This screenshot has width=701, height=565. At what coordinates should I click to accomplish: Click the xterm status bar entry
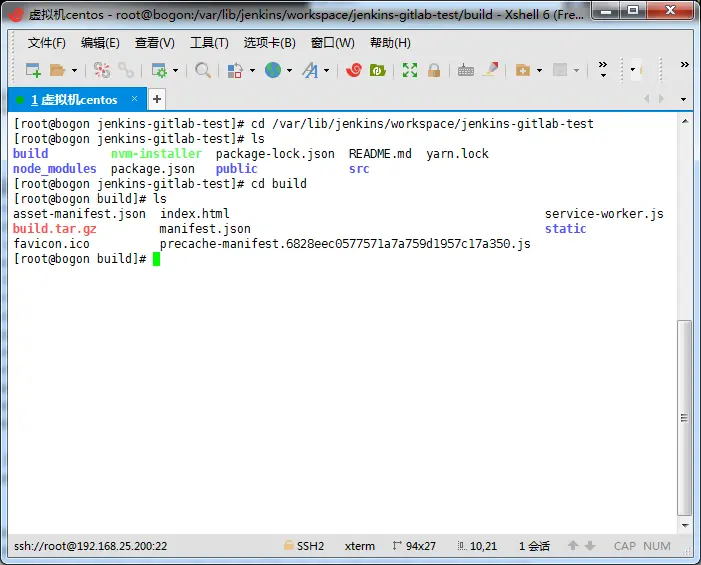click(x=359, y=546)
